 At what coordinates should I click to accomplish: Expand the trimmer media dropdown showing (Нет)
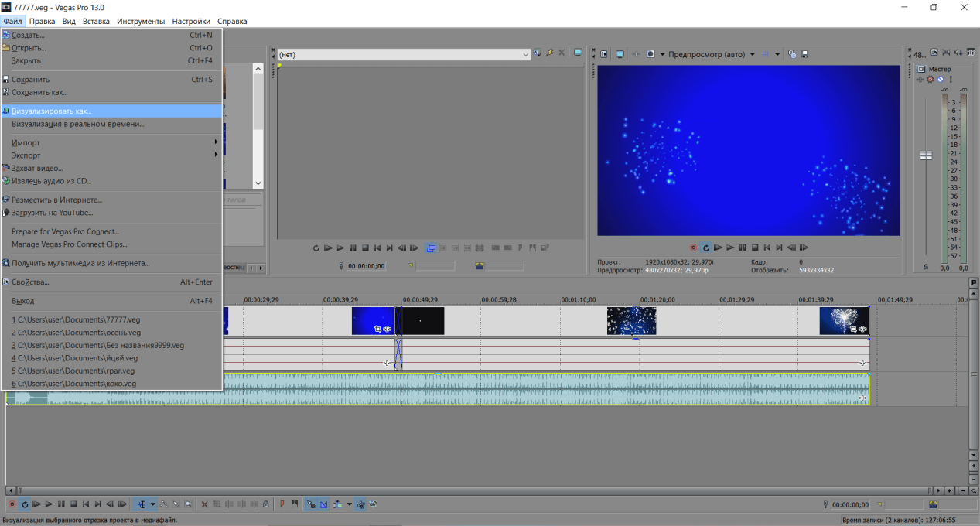click(x=525, y=54)
